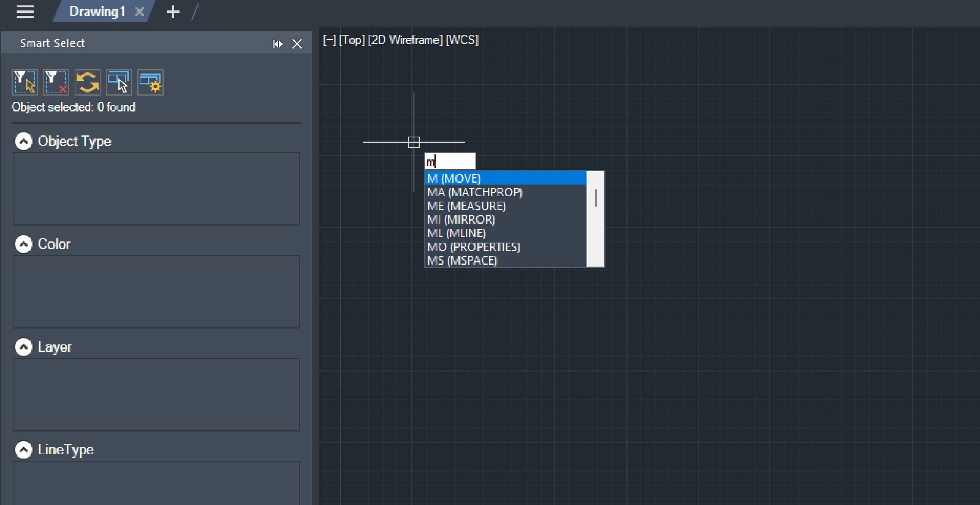Collapse the Object Type section
980x505 pixels.
point(24,141)
